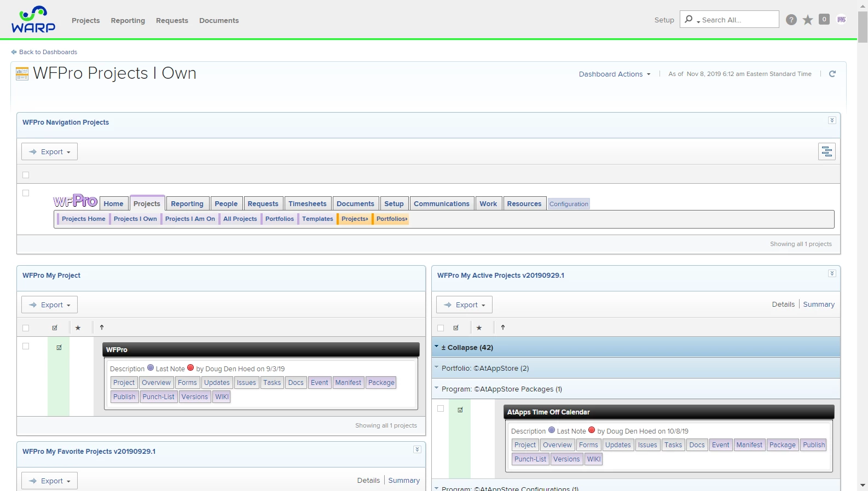Open the Dashboard Actions dropdown
This screenshot has width=868, height=491.
615,74
